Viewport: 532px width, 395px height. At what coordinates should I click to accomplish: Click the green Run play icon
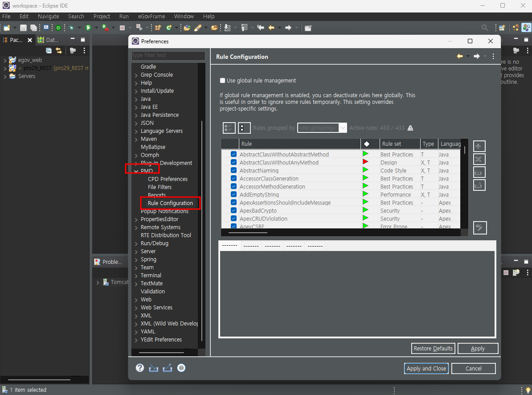88,28
